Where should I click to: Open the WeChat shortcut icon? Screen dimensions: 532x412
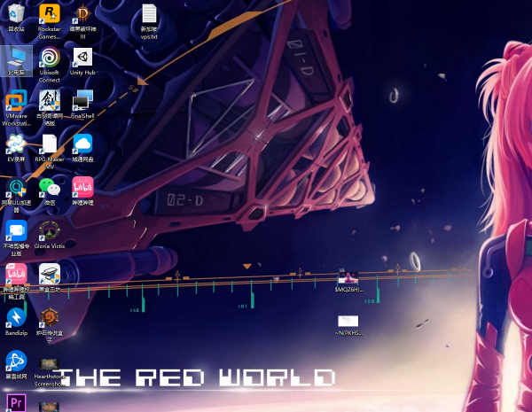point(50,187)
